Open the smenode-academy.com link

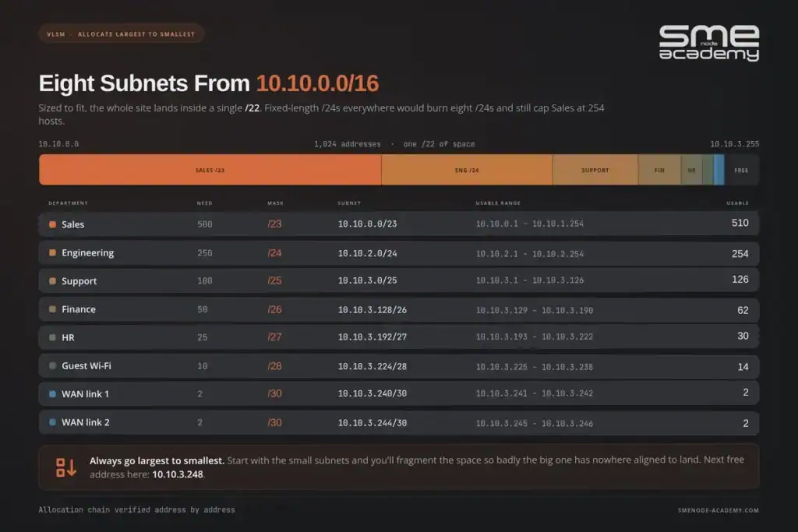tap(718, 510)
